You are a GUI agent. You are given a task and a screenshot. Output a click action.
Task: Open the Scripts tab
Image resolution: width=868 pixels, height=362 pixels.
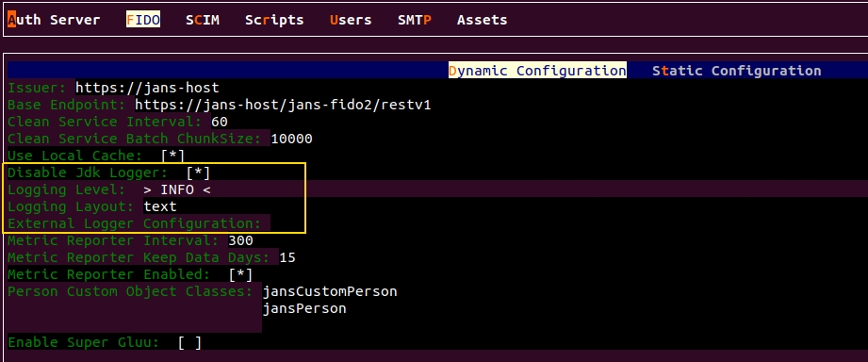point(274,20)
